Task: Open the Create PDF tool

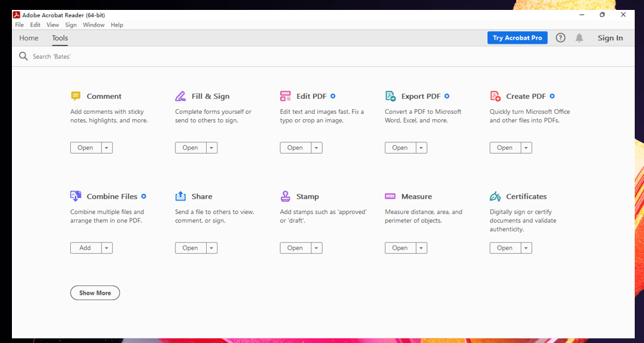Action: 505,148
